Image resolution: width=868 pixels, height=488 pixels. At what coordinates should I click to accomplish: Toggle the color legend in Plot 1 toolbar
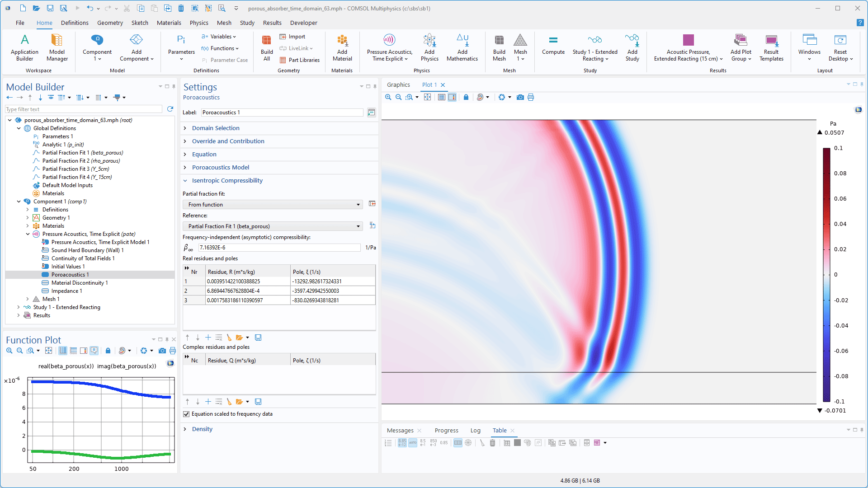[452, 97]
